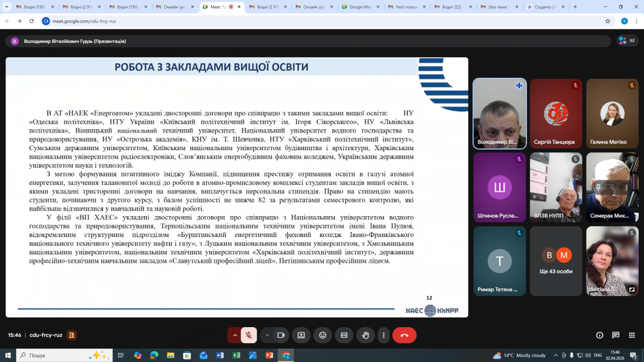Open Chrome profile avatar
The height and width of the screenshot is (362, 644).
tap(624, 21)
